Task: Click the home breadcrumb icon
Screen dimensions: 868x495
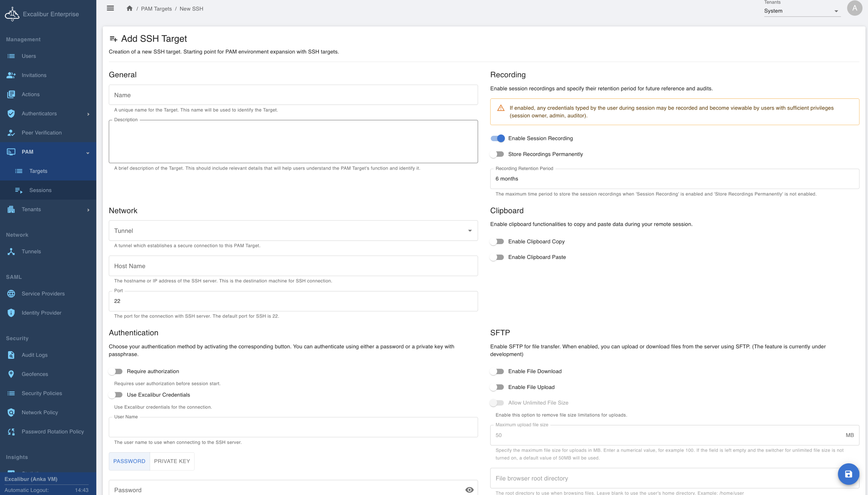Action: (129, 8)
